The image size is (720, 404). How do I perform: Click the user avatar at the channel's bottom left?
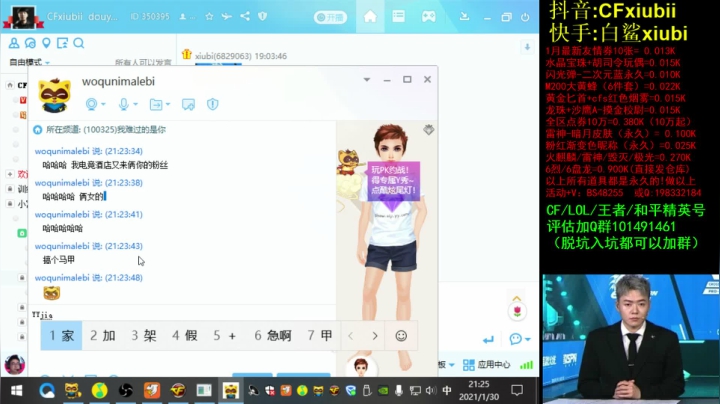click(x=15, y=365)
